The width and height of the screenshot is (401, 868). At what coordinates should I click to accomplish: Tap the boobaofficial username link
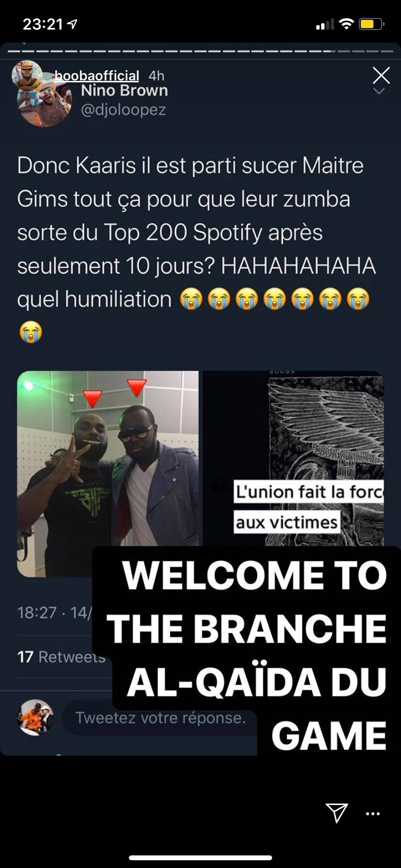coord(97,76)
